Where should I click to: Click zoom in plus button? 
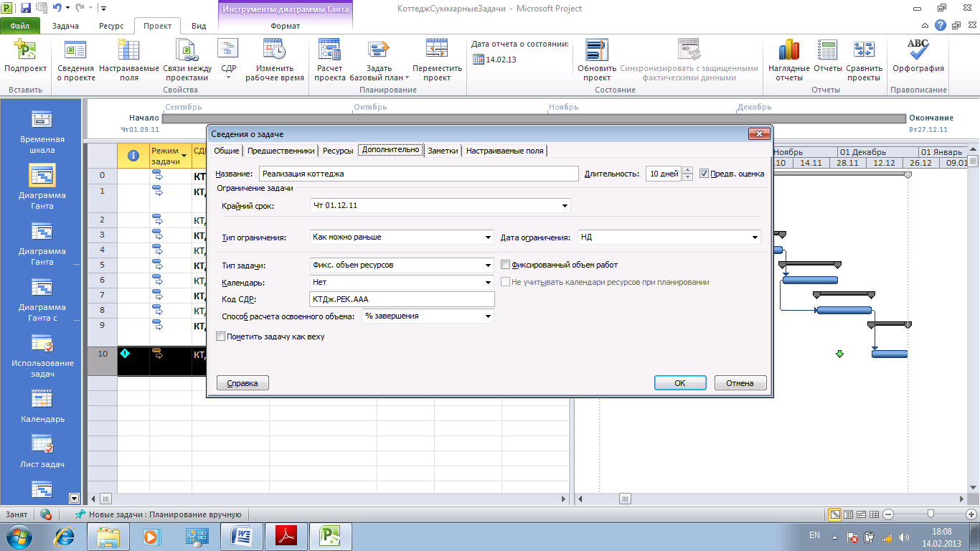[x=972, y=514]
